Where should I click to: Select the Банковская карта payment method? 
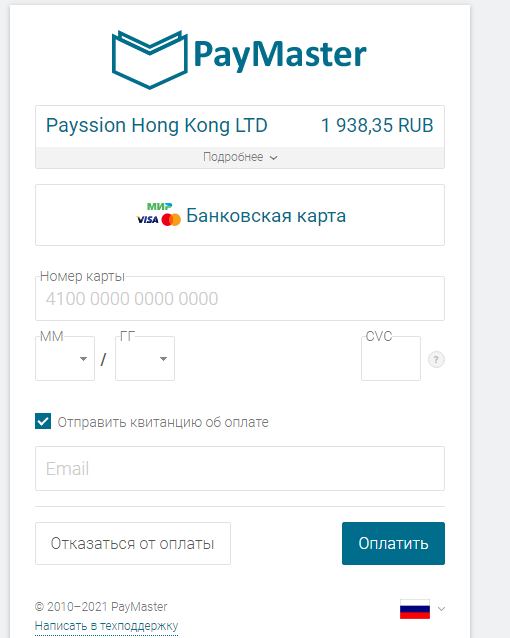tap(240, 215)
